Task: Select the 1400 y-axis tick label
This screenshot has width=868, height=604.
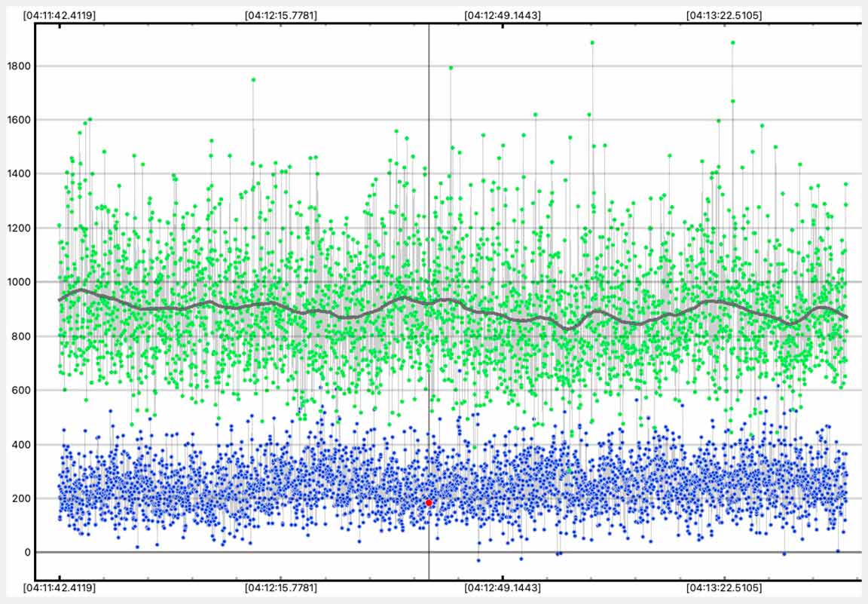Action: (17, 174)
